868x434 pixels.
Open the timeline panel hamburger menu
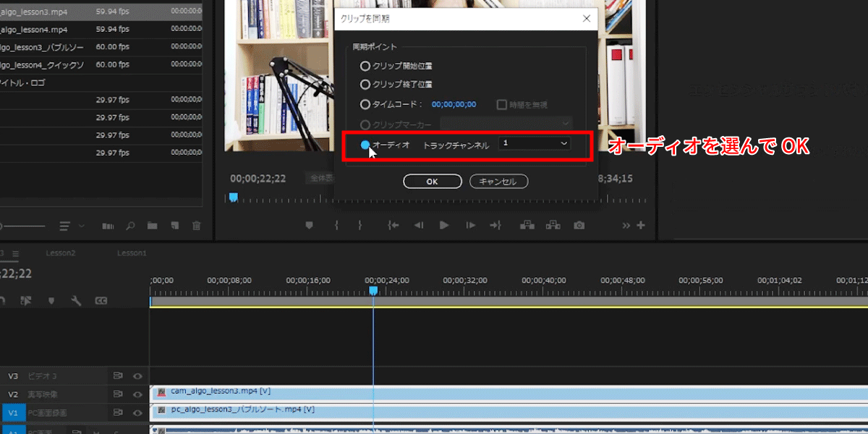[x=15, y=254]
